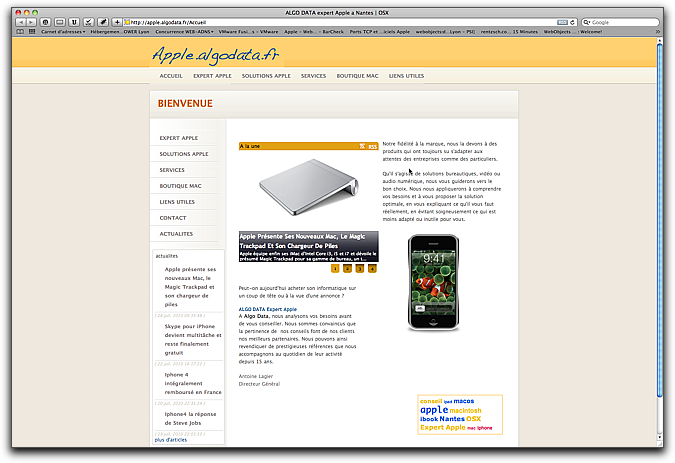The height and width of the screenshot is (463, 675).
Task: Click the RSS feed icon on 'A la une' banner
Action: (362, 146)
